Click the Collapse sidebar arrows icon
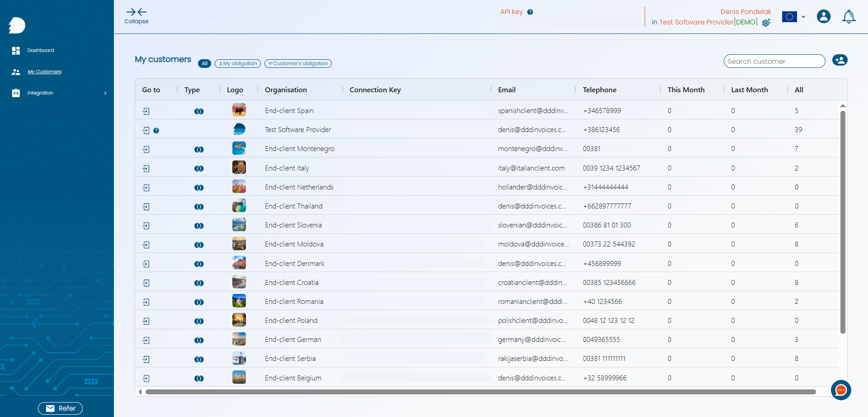This screenshot has width=868, height=417. tap(137, 12)
